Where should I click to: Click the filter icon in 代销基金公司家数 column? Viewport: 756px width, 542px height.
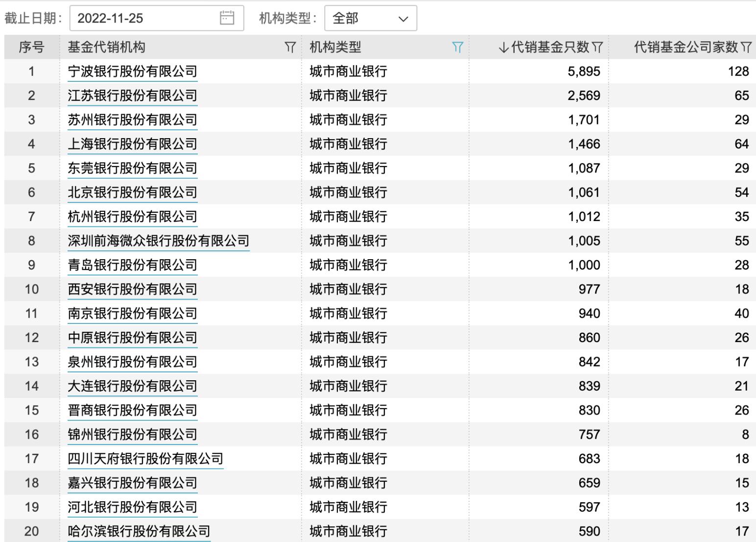click(746, 47)
